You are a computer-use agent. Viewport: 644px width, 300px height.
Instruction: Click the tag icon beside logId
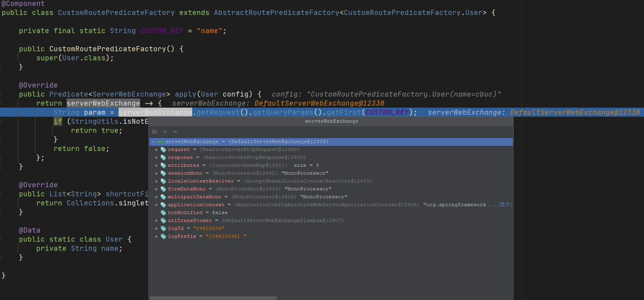pyautogui.click(x=163, y=228)
